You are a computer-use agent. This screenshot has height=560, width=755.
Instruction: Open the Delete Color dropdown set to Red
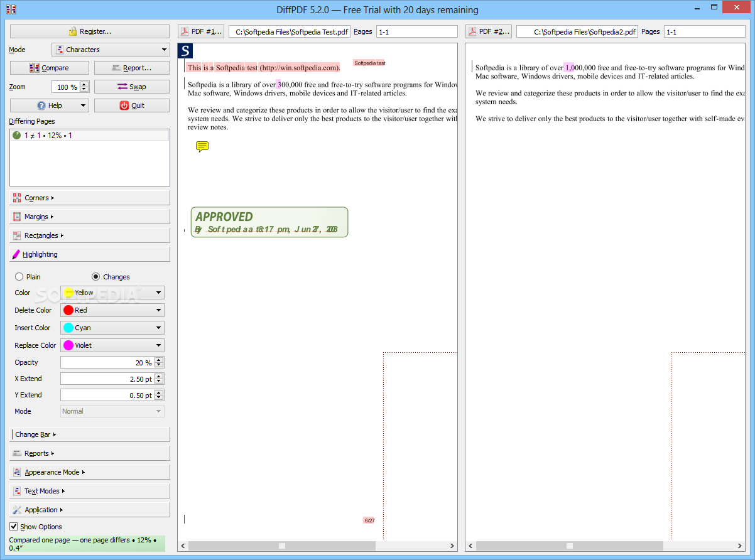pos(112,310)
